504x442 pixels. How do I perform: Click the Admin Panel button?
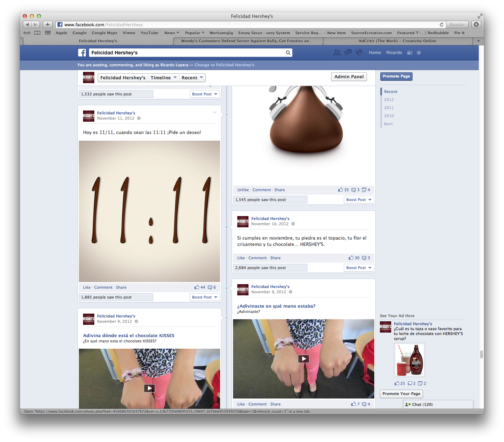[349, 77]
